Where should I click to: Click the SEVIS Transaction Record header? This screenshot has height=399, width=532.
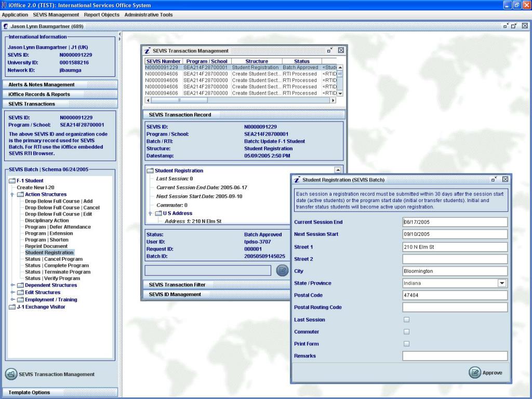pyautogui.click(x=244, y=115)
